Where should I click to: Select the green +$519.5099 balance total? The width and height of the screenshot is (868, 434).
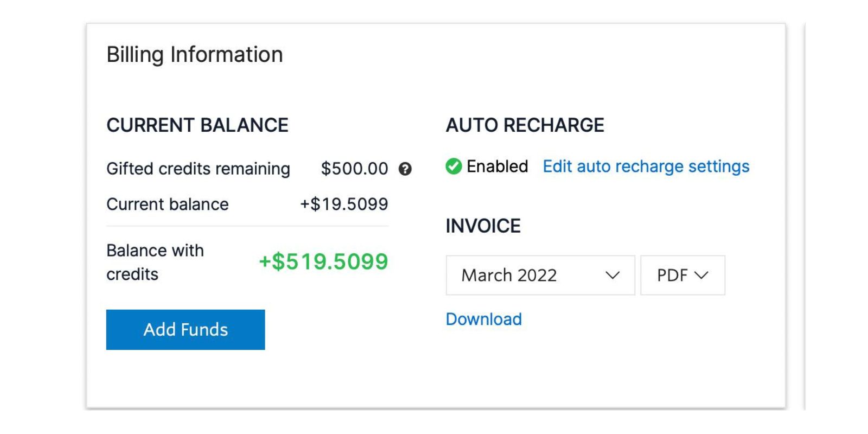click(x=324, y=262)
